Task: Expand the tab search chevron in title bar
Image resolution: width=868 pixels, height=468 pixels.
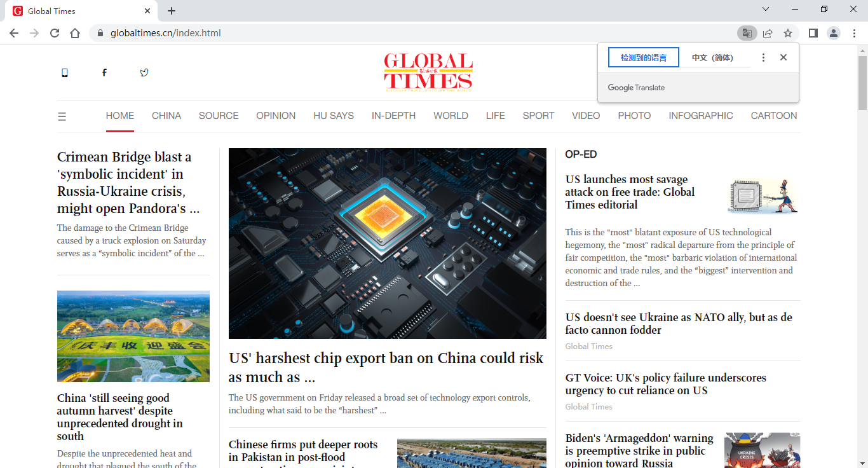Action: click(766, 10)
